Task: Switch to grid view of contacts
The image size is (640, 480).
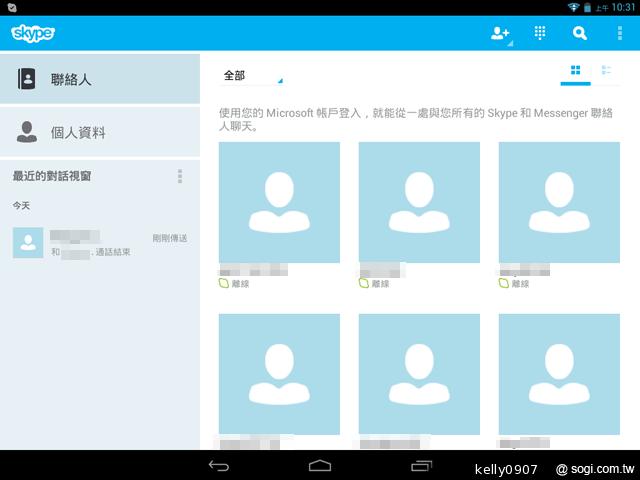Action: (x=576, y=70)
